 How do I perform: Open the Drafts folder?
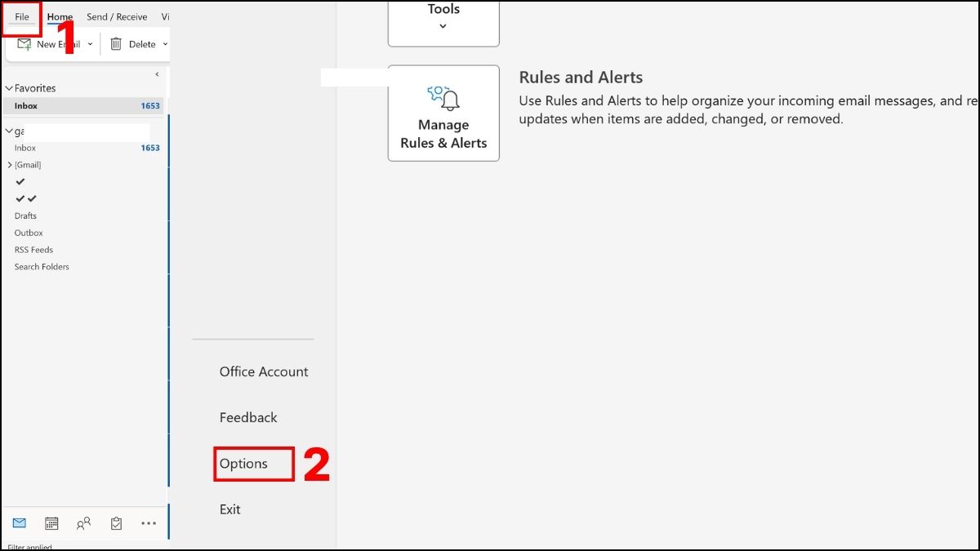(x=25, y=216)
